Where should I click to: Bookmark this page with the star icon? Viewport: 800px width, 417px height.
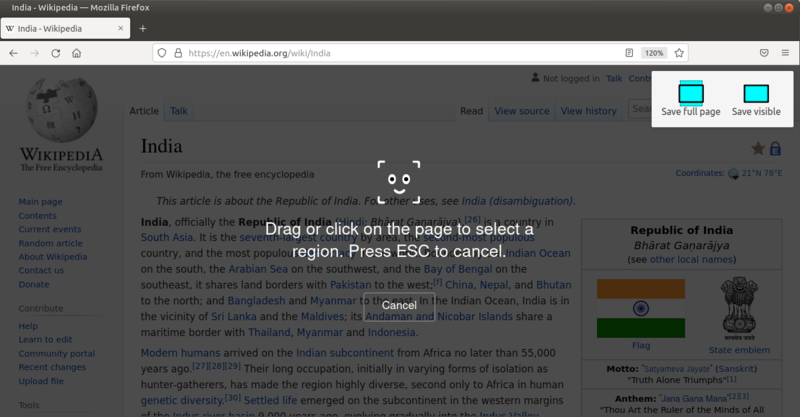pyautogui.click(x=679, y=53)
